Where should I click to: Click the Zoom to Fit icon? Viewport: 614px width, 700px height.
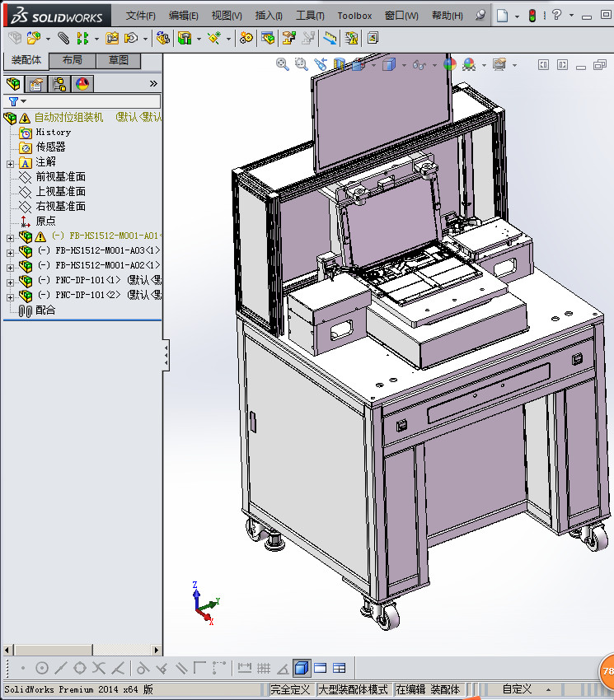point(282,64)
